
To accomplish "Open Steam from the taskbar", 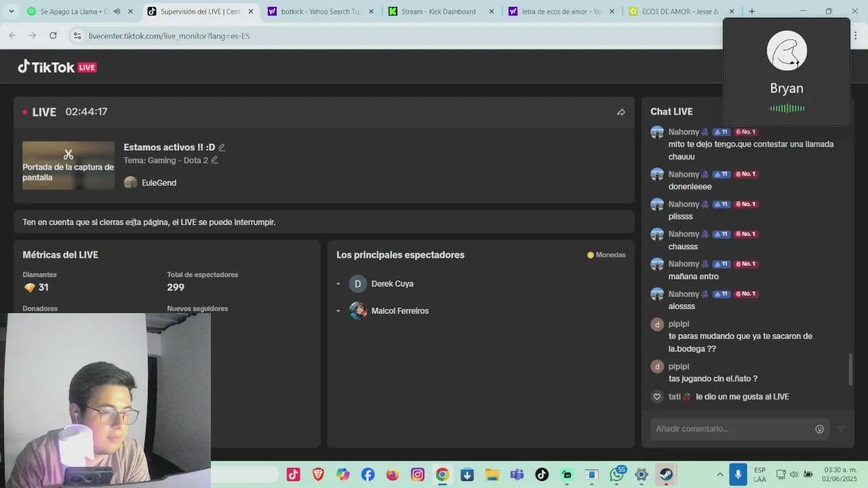I will pyautogui.click(x=667, y=474).
